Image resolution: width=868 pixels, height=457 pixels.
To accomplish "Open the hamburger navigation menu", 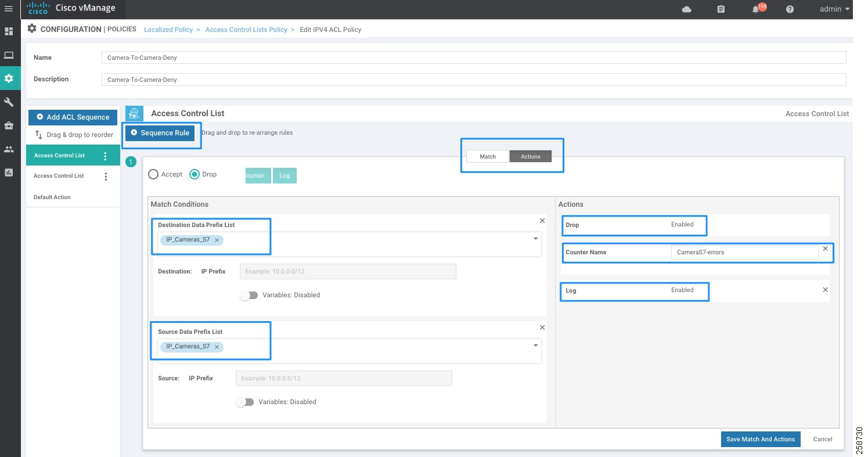I will pos(9,9).
